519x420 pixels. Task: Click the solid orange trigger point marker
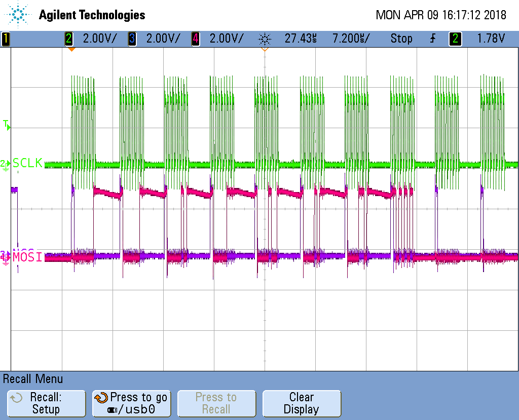coord(71,49)
